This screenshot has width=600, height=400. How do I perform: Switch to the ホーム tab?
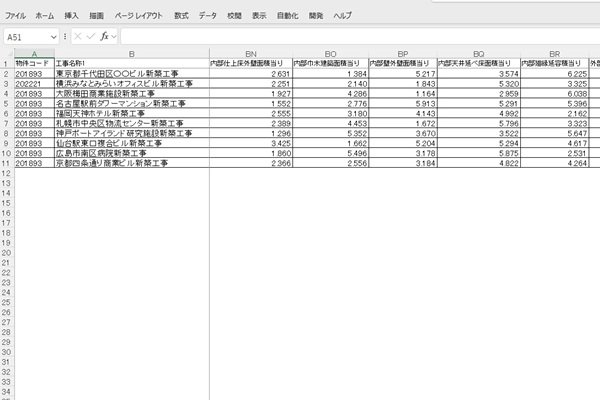click(45, 16)
